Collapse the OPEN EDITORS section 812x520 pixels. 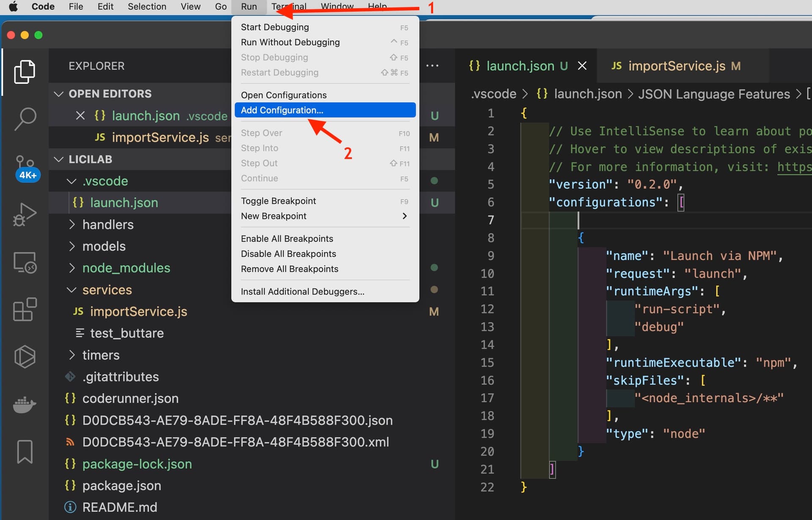(59, 94)
